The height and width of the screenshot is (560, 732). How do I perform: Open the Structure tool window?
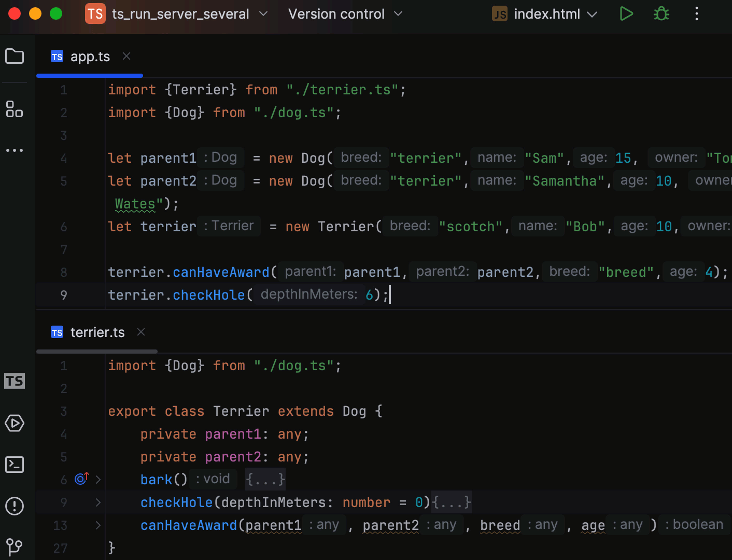pos(15,109)
